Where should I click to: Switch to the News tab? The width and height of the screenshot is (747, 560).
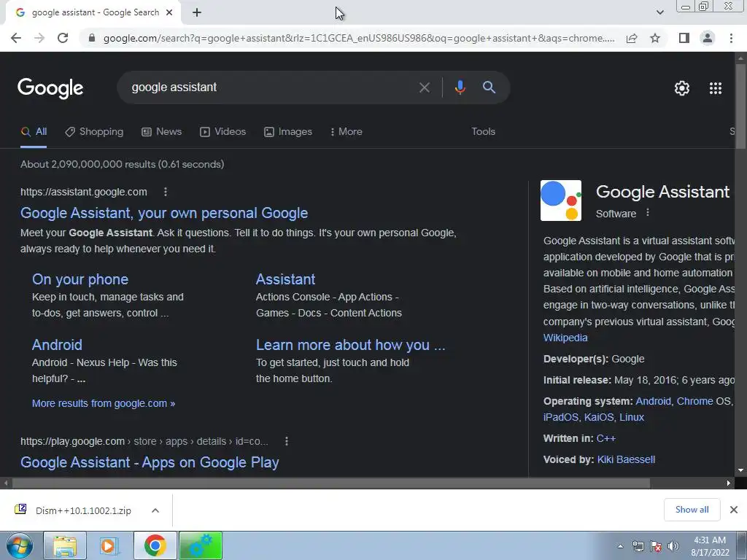click(x=162, y=131)
